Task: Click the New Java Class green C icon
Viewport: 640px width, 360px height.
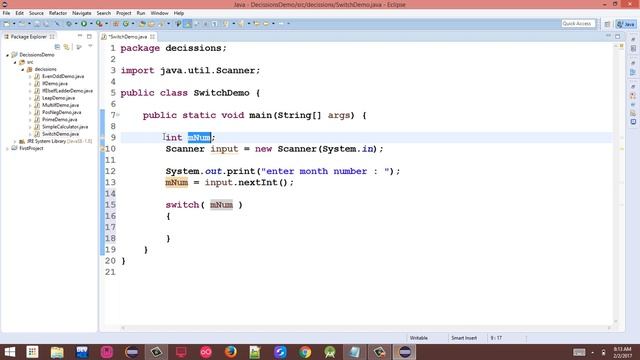Action: coord(126,24)
